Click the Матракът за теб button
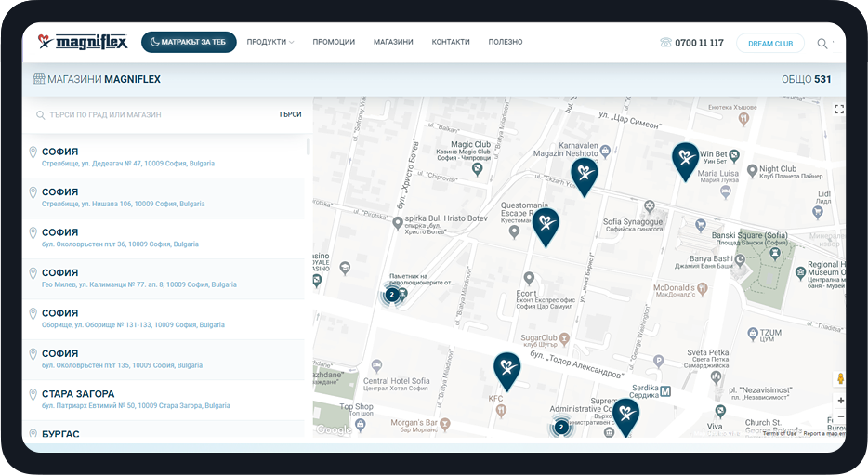This screenshot has height=475, width=868. 189,43
